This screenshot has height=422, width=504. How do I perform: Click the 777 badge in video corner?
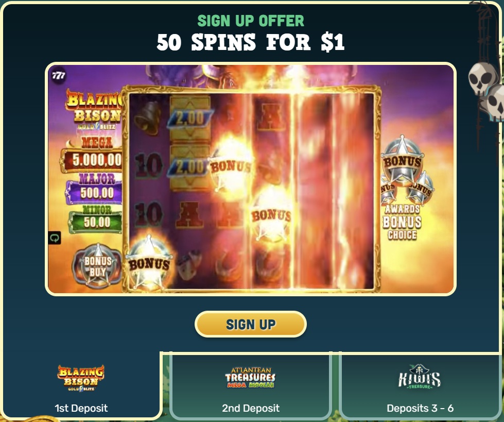[59, 75]
